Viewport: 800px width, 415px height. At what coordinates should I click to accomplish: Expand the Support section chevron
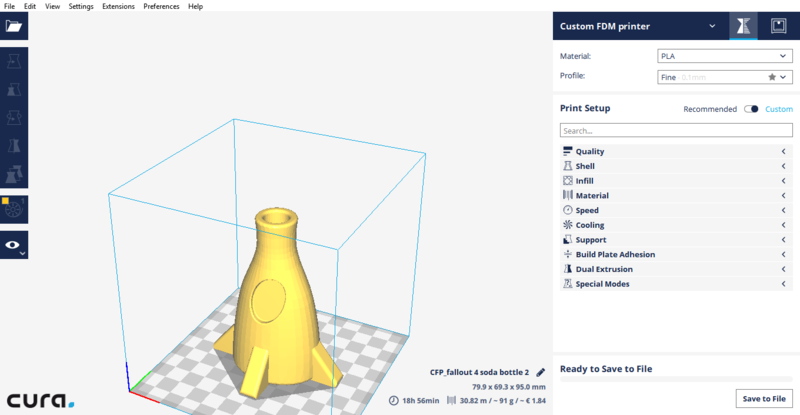point(783,239)
